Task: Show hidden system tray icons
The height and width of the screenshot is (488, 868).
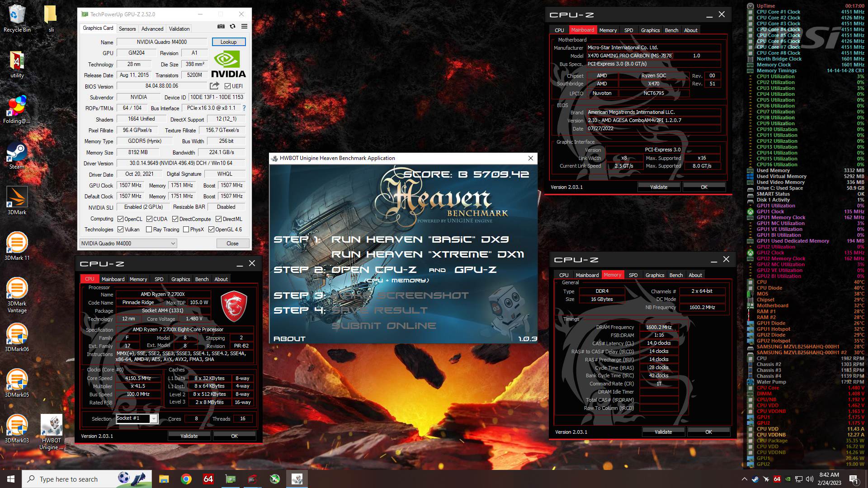Action: tap(744, 479)
